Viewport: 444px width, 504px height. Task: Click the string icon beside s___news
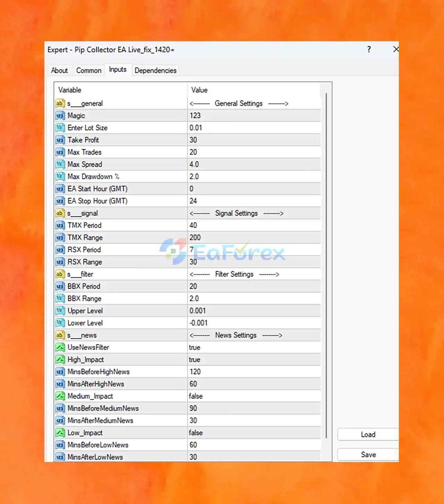pyautogui.click(x=60, y=335)
